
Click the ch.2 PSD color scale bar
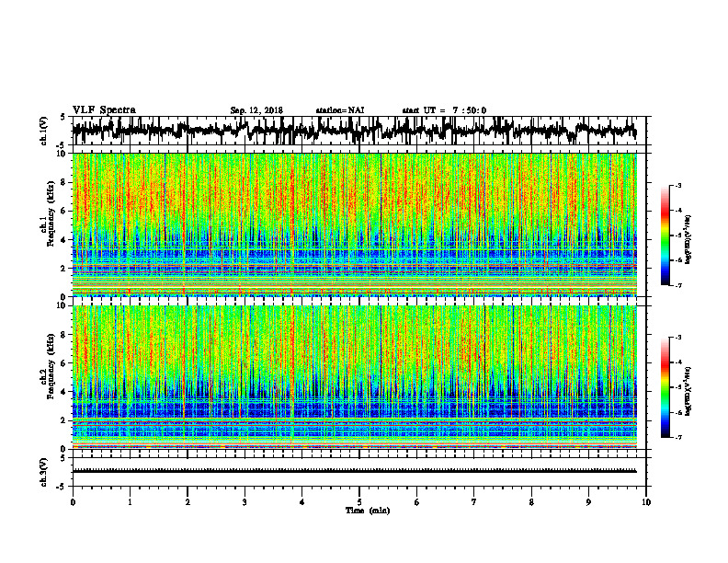(x=665, y=387)
